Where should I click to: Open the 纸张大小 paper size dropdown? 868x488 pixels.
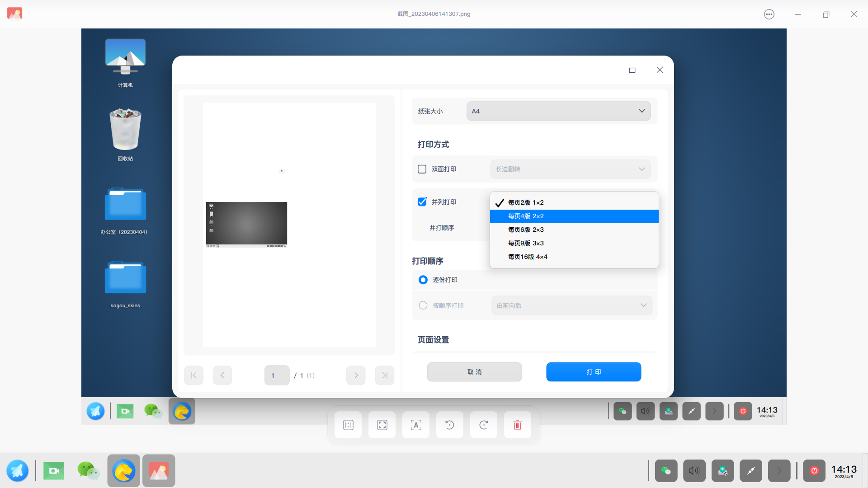[x=559, y=111]
